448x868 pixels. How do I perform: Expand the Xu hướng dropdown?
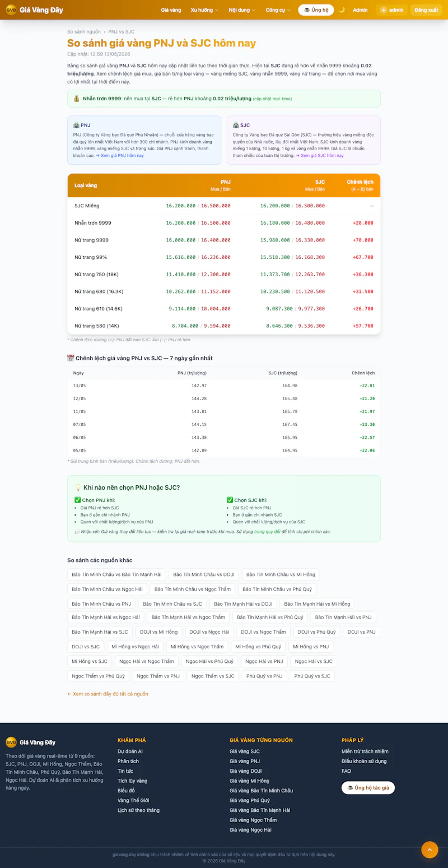[x=204, y=10]
